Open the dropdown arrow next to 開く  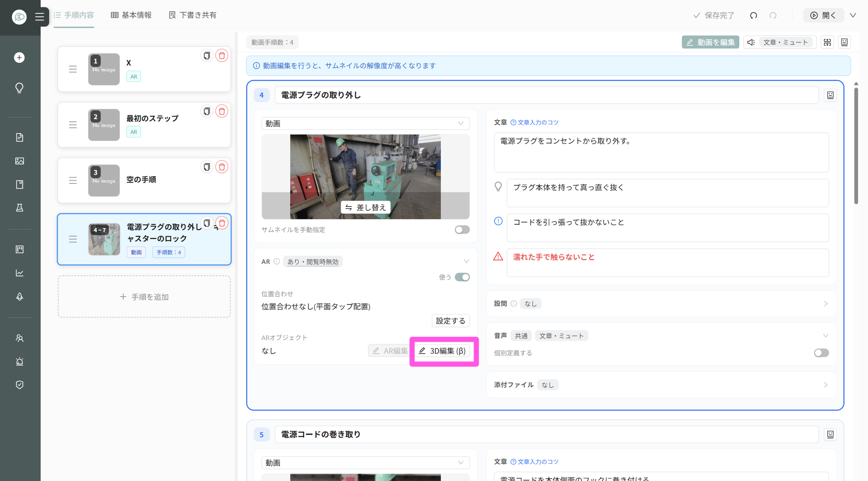pyautogui.click(x=853, y=15)
